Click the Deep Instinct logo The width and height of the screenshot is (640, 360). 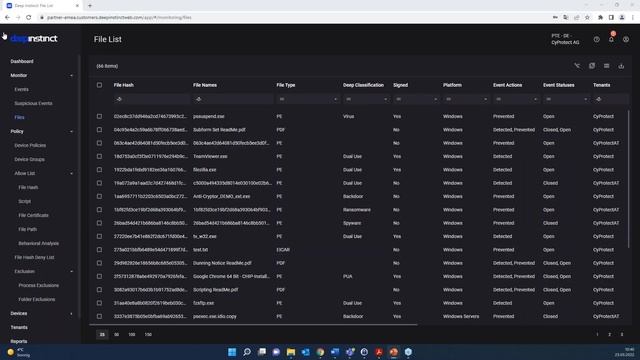coord(34,38)
